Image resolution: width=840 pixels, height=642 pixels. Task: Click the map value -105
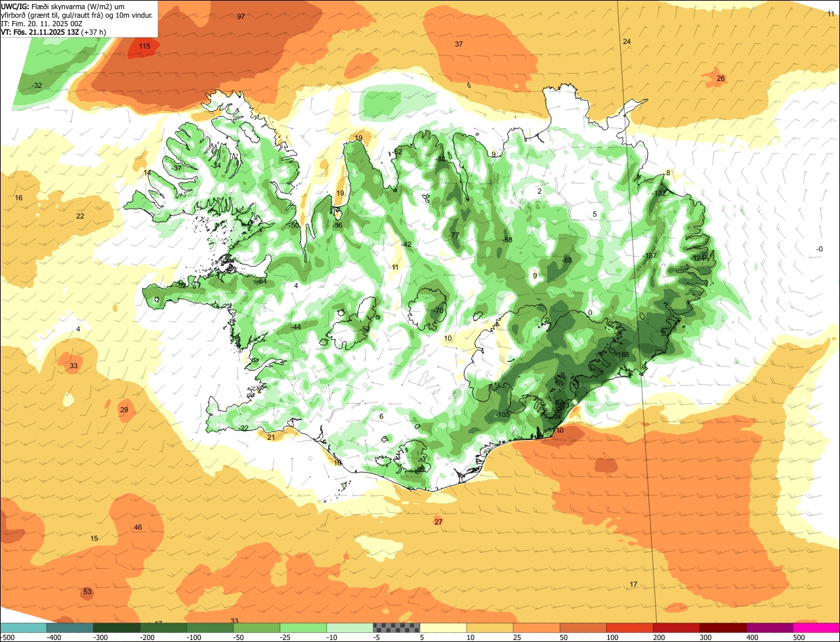pyautogui.click(x=503, y=415)
